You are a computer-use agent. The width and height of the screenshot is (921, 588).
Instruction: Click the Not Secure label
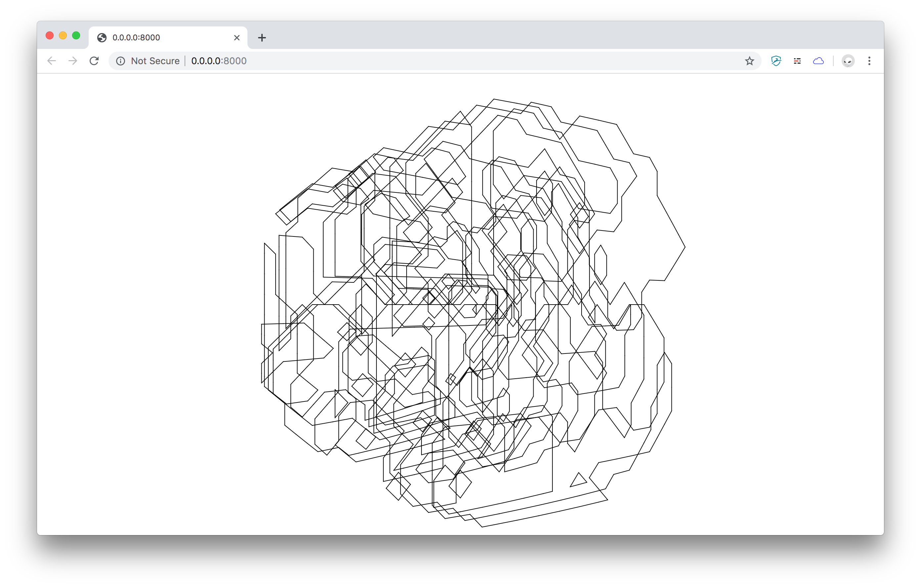point(155,61)
